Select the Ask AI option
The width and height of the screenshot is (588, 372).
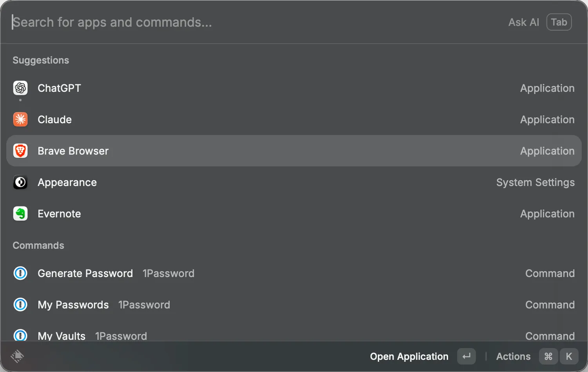(x=524, y=22)
